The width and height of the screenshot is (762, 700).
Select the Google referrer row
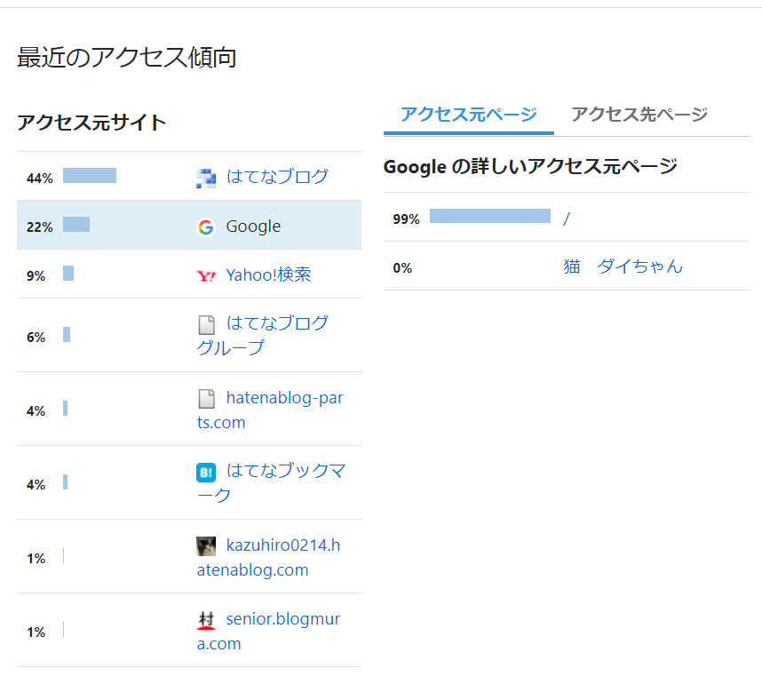(x=189, y=225)
